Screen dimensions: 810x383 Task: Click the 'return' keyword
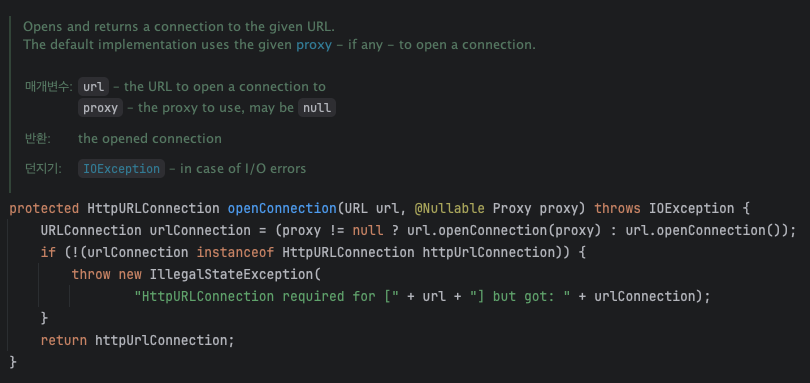[64, 341]
